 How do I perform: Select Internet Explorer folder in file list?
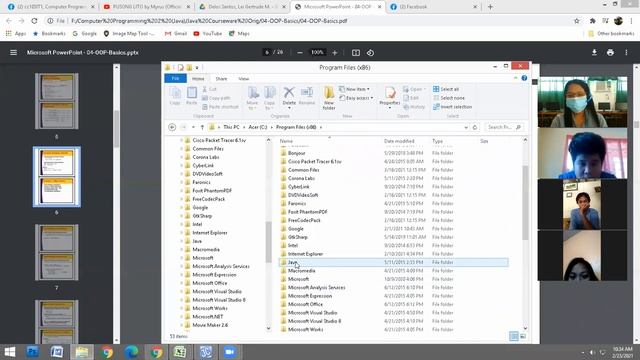(394, 254)
